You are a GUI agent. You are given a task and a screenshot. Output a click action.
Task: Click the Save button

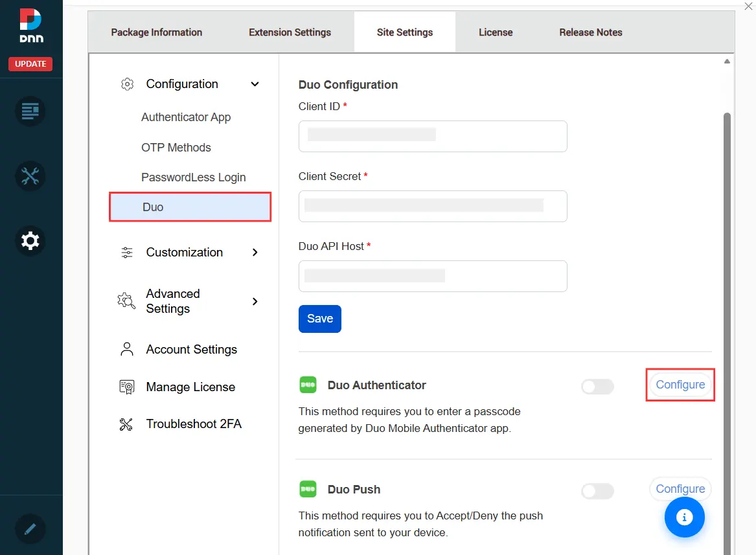pyautogui.click(x=319, y=319)
